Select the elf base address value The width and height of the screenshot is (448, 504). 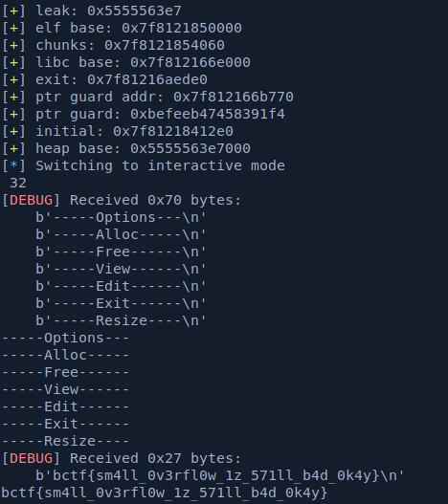tap(182, 28)
